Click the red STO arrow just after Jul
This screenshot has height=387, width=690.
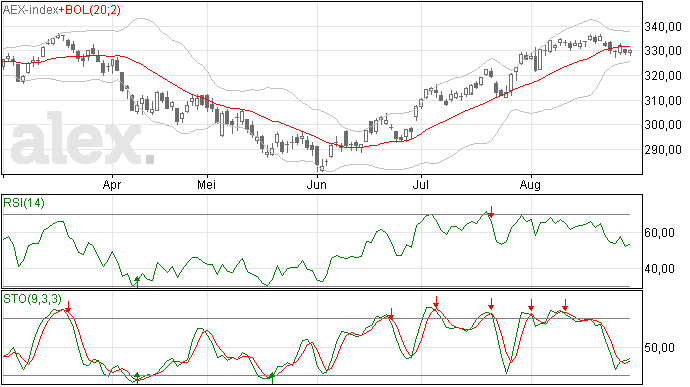click(x=436, y=302)
